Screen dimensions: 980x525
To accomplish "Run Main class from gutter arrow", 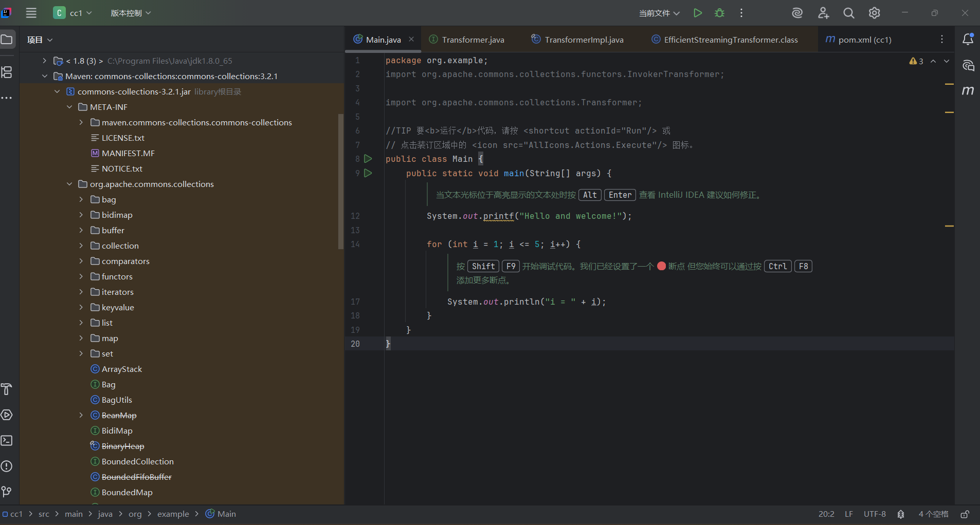I will pos(368,159).
